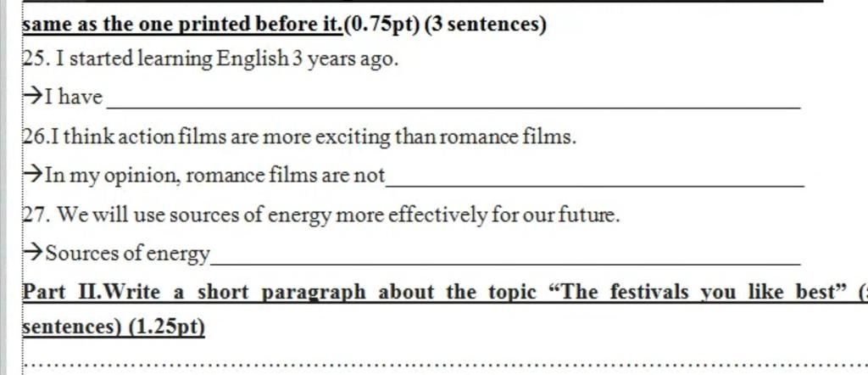This screenshot has height=375, width=868.
Task: Click the words "In my opinion" in rewrite line
Action: 112,176
